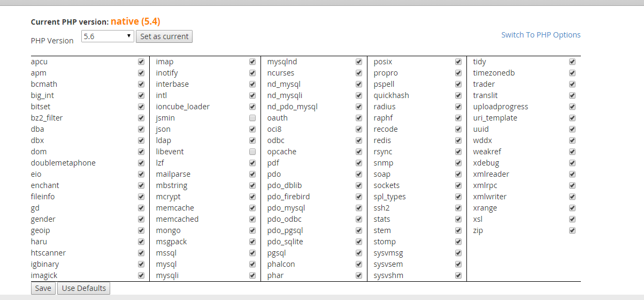Toggle the memcached extension checkbox
Image resolution: width=644 pixels, height=300 pixels.
[252, 219]
